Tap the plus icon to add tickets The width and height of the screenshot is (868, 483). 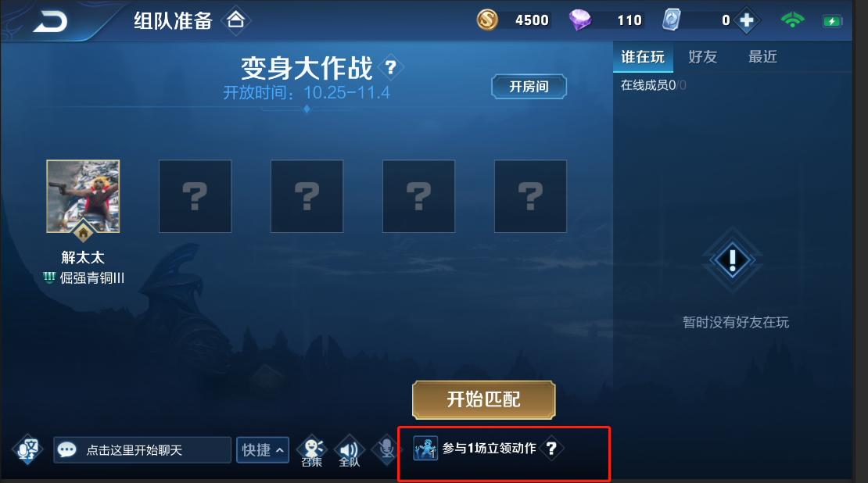747,20
